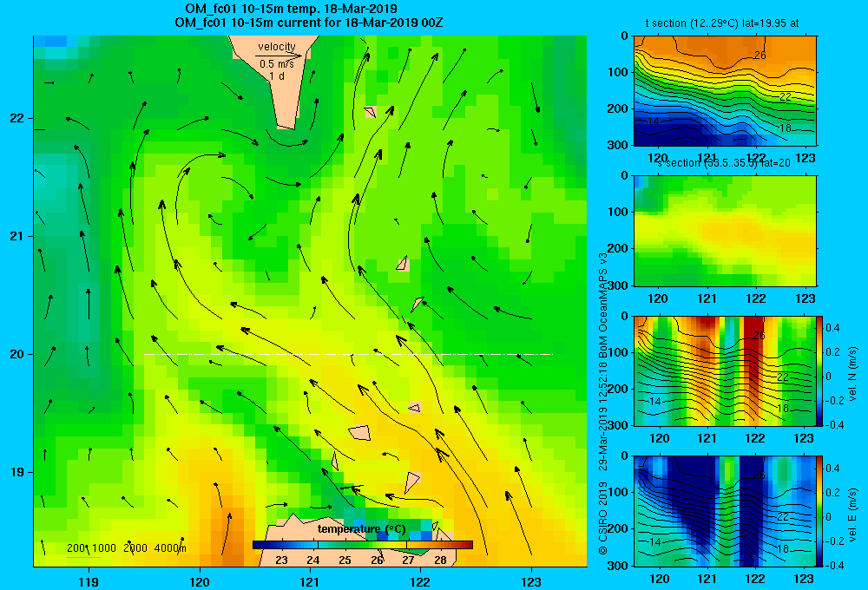
Task: Click the white dashed section line at latitude 20
Action: (348, 354)
